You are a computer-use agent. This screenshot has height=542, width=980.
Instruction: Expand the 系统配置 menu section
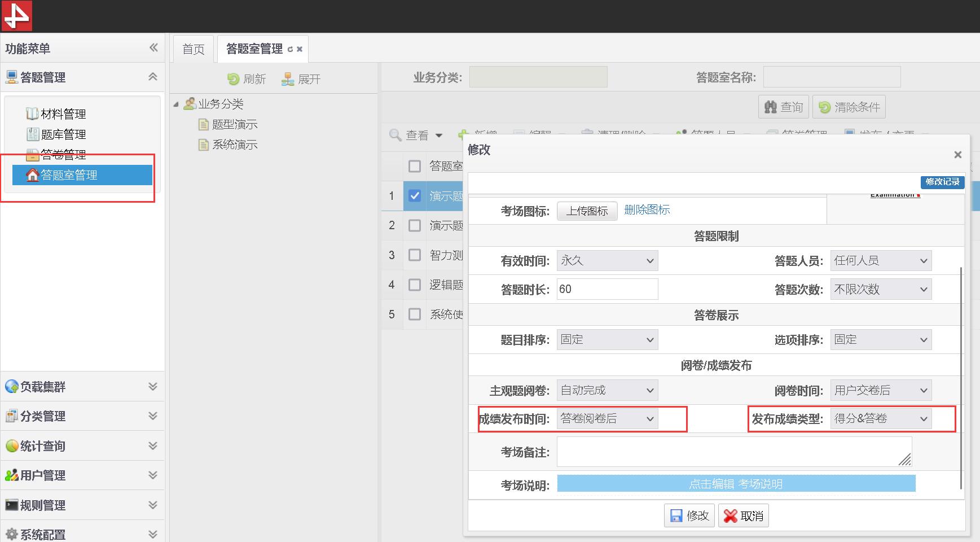point(152,534)
